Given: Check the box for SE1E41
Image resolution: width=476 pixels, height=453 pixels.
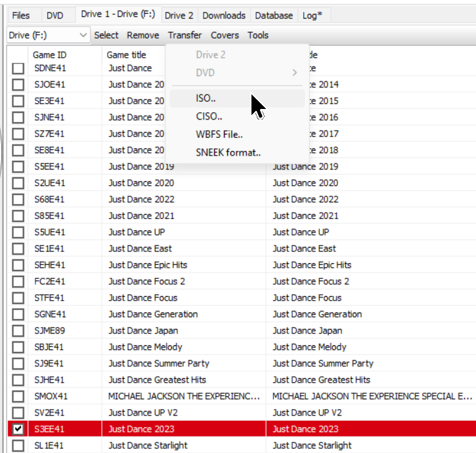Looking at the screenshot, I should [18, 249].
